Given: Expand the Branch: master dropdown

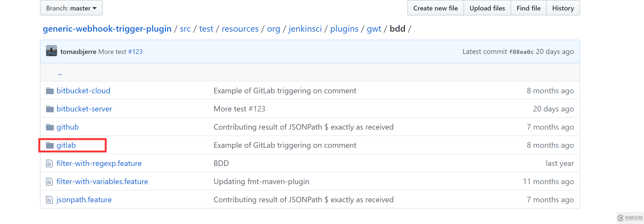Looking at the screenshot, I should click(71, 8).
